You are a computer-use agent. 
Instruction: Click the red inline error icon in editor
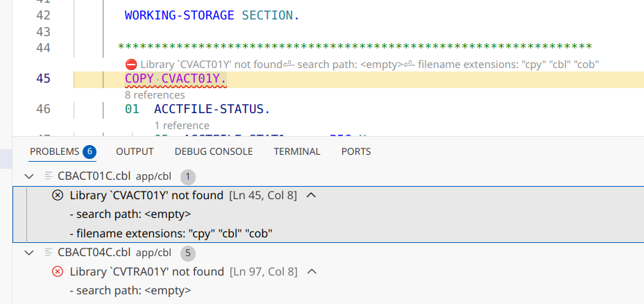(x=130, y=64)
